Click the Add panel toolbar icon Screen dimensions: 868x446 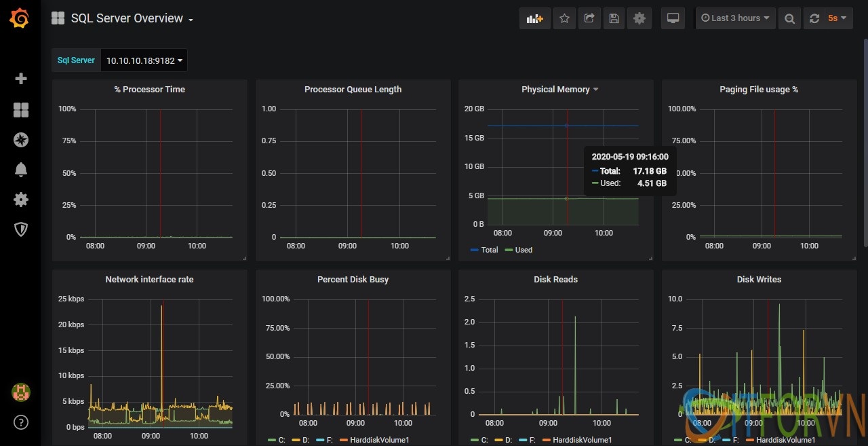(534, 18)
